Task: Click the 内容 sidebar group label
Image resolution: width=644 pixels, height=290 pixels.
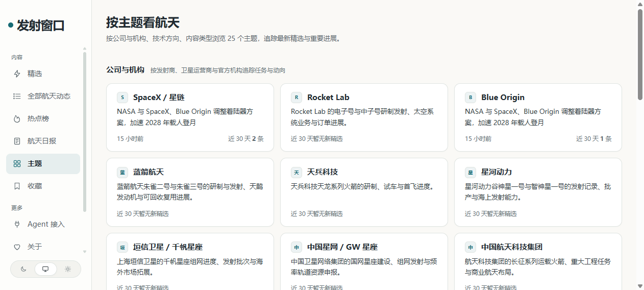Action: point(17,57)
